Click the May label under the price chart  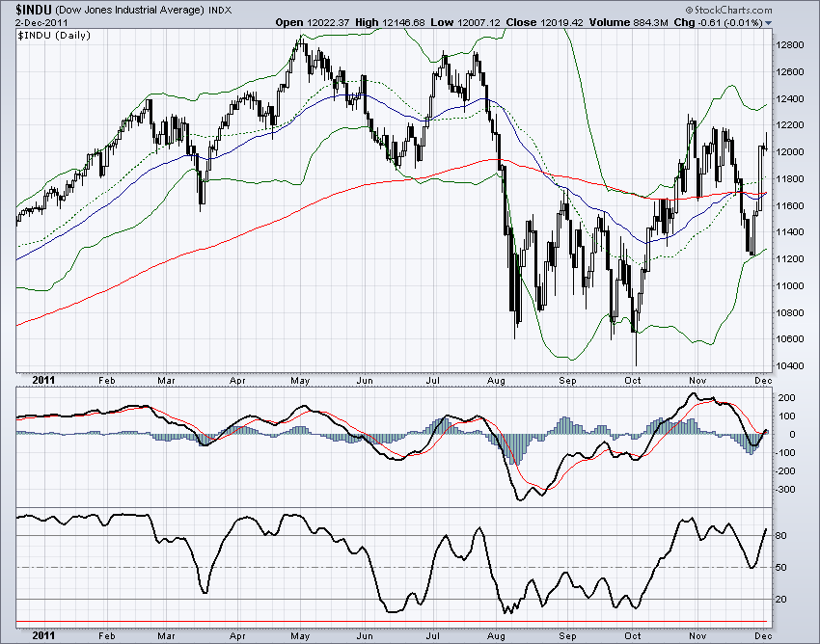300,381
